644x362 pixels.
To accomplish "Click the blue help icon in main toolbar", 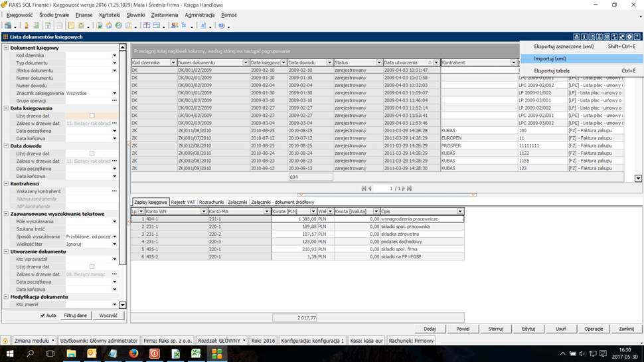I will click(220, 25).
